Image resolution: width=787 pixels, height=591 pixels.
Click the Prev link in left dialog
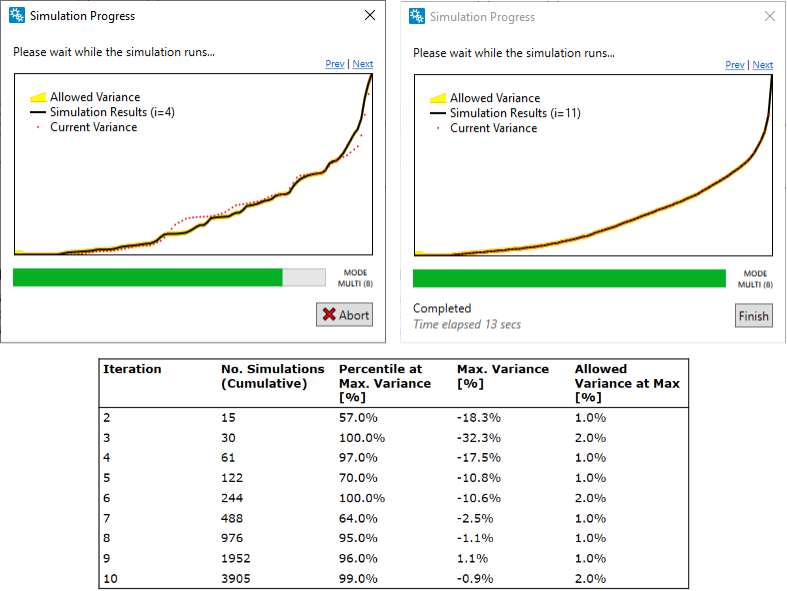pos(334,64)
